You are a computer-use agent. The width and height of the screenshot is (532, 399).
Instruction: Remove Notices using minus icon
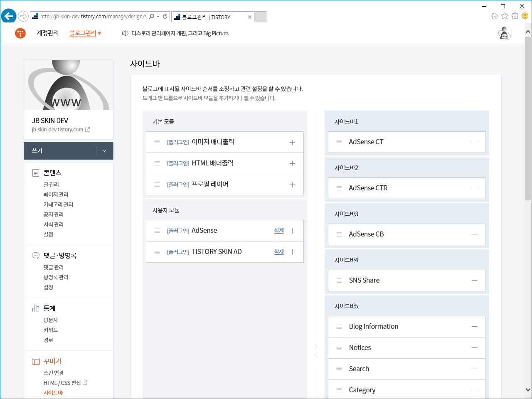coord(474,348)
